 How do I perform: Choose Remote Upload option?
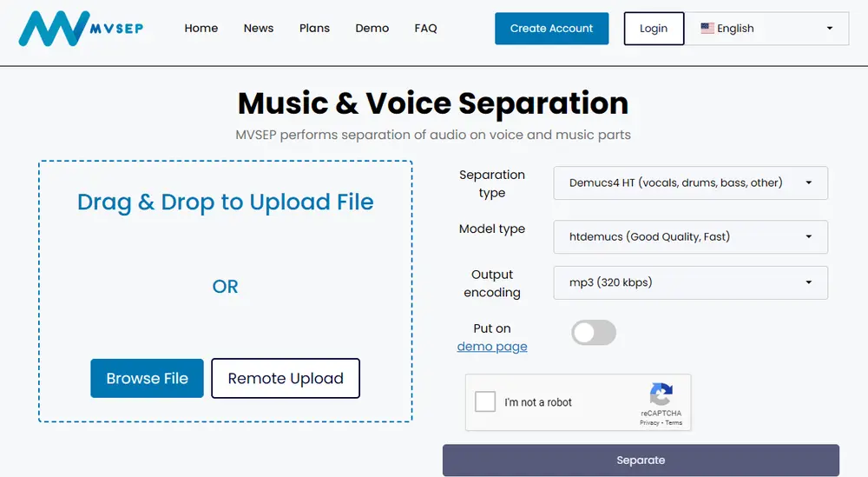pyautogui.click(x=286, y=379)
